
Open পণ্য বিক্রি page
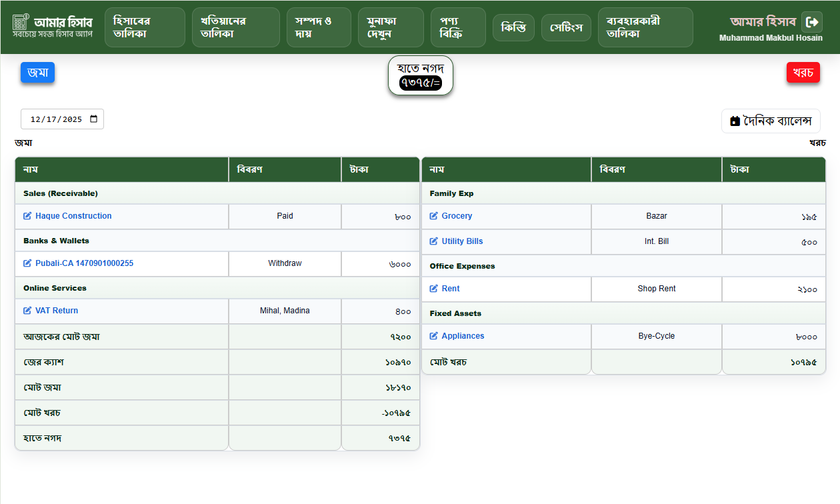click(x=458, y=27)
